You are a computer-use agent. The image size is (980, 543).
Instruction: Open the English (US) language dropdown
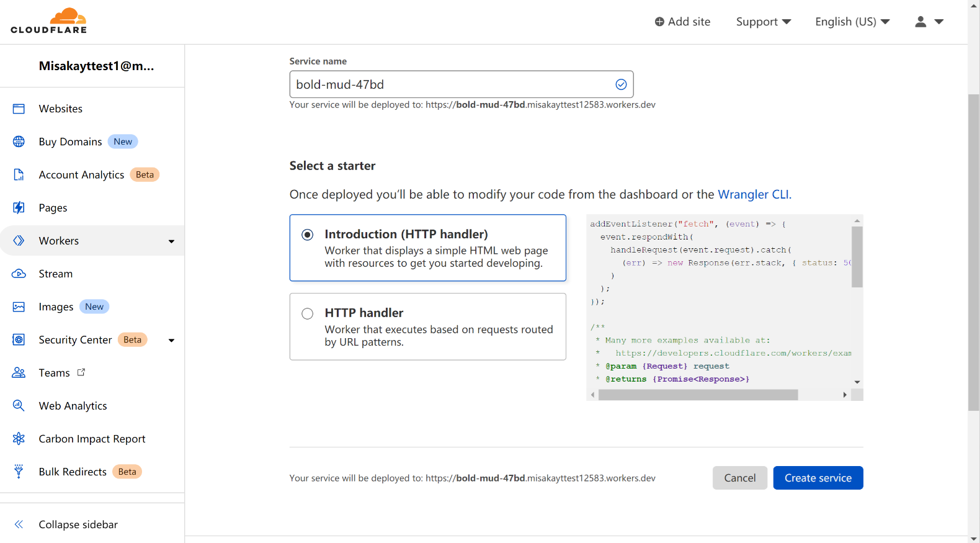[852, 22]
